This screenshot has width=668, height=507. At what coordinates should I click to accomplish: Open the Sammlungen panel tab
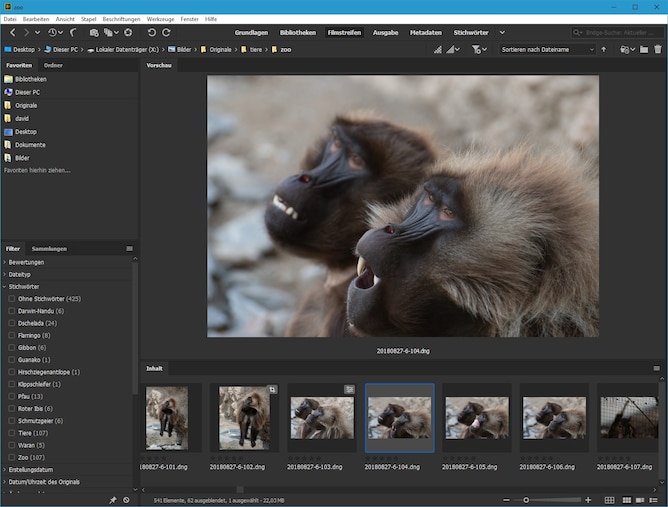tap(49, 248)
